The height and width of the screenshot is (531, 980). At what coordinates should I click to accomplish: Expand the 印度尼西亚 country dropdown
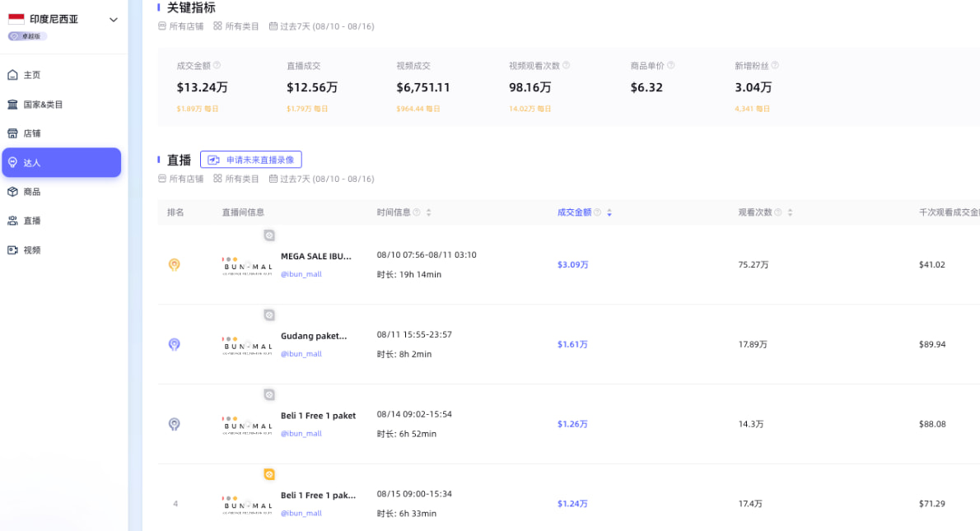click(x=113, y=20)
